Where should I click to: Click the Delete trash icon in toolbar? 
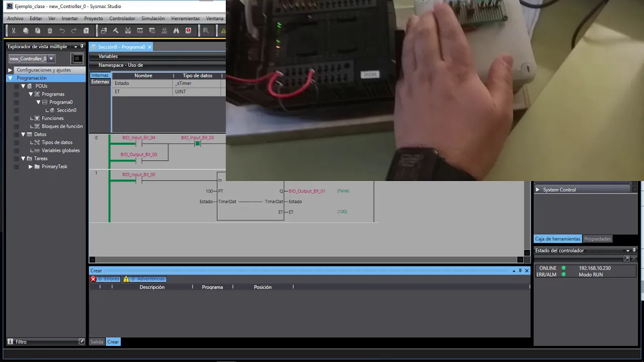click(50, 31)
